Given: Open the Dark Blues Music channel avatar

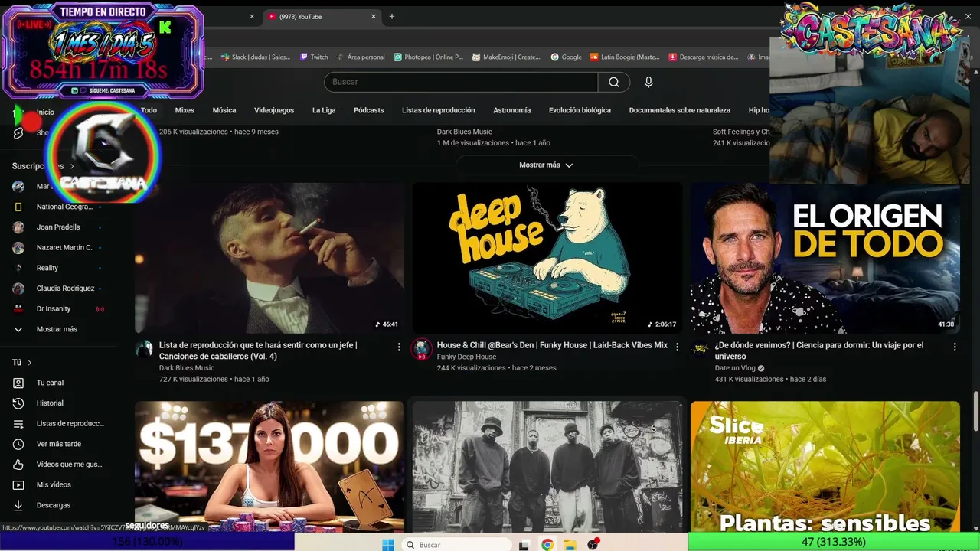Looking at the screenshot, I should [x=144, y=350].
